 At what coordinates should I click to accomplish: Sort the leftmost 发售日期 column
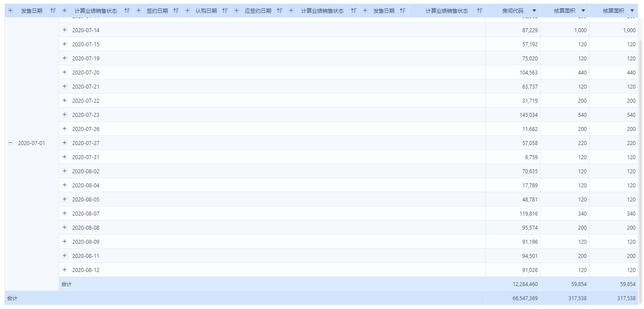point(53,11)
